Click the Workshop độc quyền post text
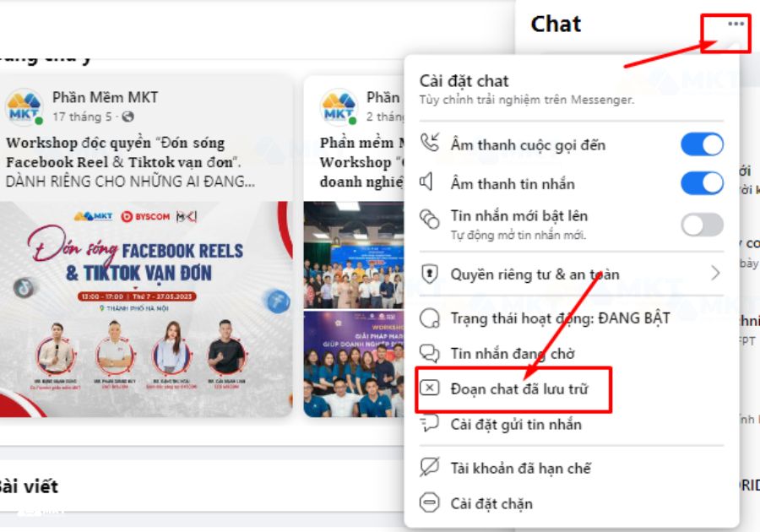The image size is (760, 532). pos(130,162)
